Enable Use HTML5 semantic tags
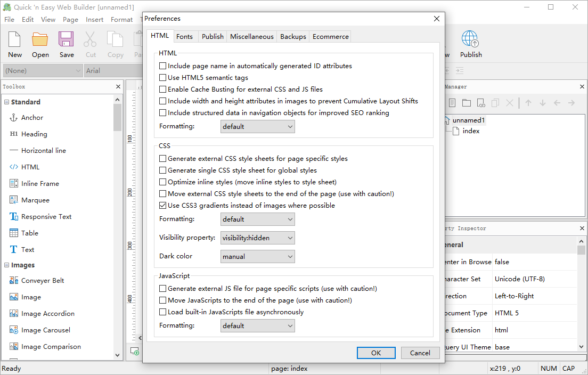The image size is (588, 375). pos(163,77)
